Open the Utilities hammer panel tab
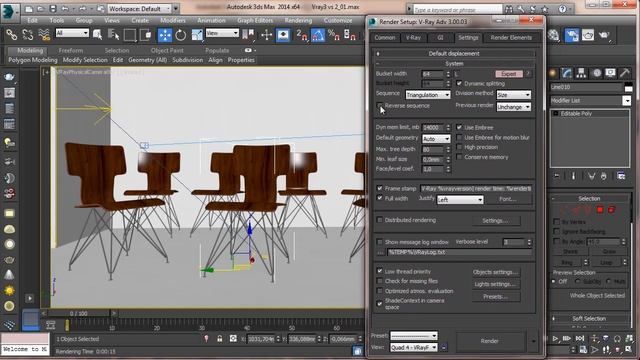 [625, 73]
